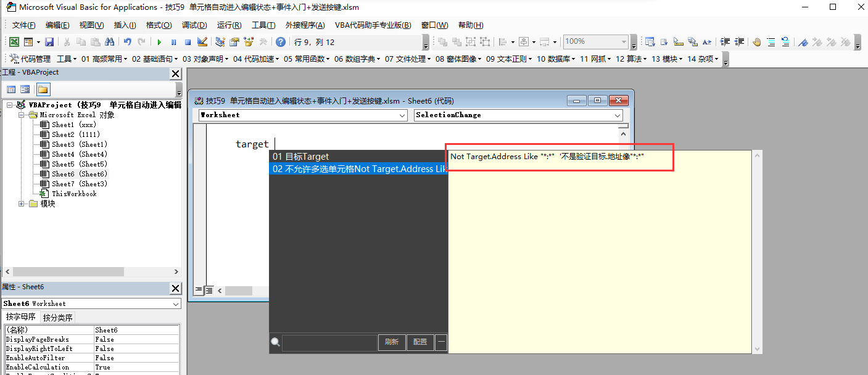
Task: Collapse the VBAProject root node
Action: [10, 105]
